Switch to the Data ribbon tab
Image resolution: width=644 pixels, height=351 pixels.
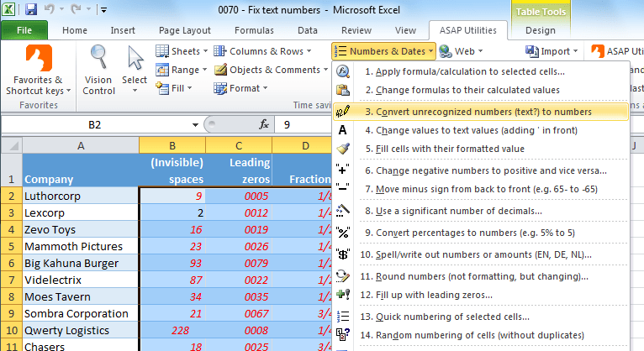[x=308, y=30]
